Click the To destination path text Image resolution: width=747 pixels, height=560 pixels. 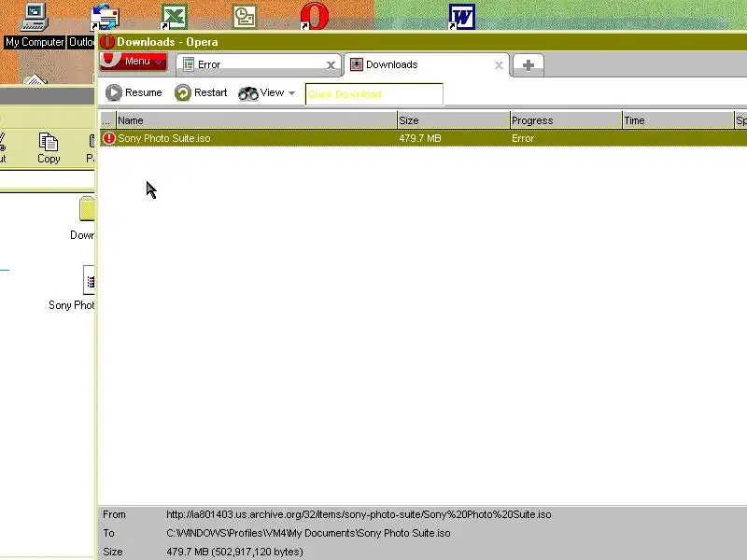308,533
